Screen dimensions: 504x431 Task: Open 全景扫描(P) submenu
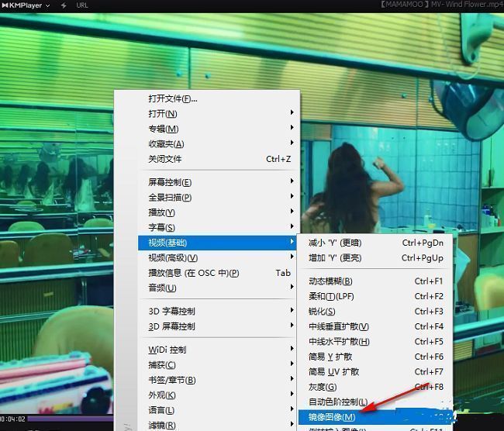[218, 198]
